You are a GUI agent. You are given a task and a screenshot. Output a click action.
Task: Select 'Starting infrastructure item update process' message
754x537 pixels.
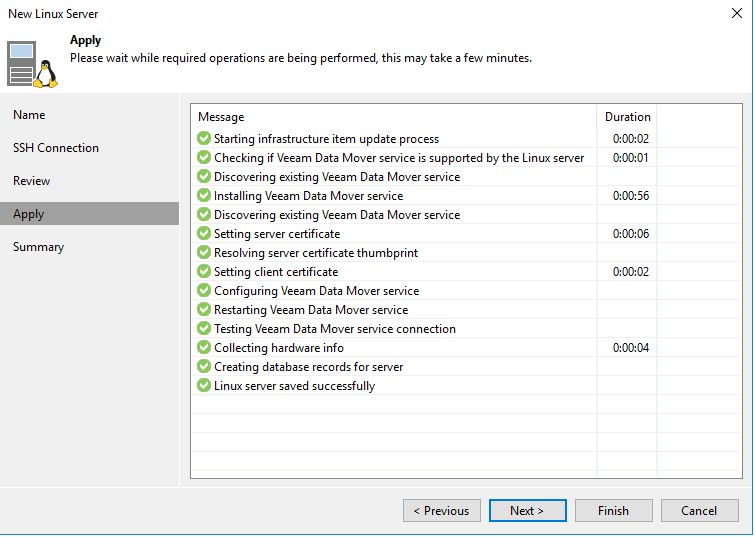point(326,139)
